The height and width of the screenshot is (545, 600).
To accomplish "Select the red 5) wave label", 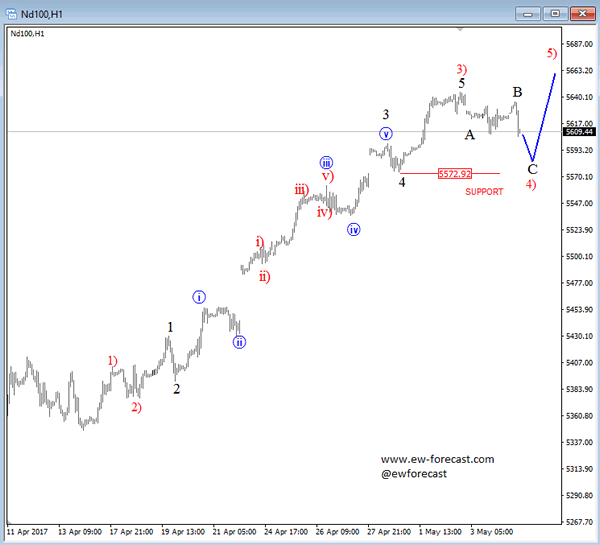I will click(x=552, y=53).
